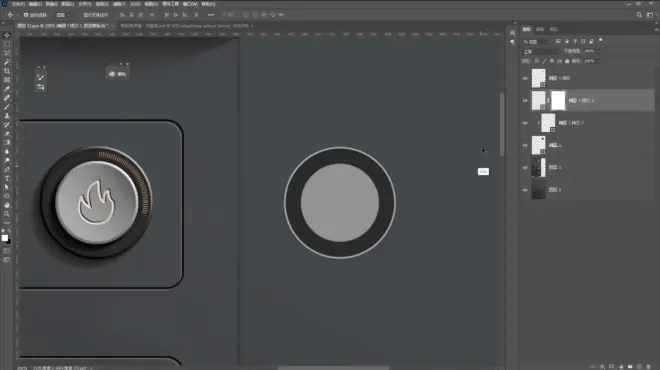Hide the topmost layer with its eye icon
Image resolution: width=660 pixels, height=370 pixels.
click(x=525, y=78)
